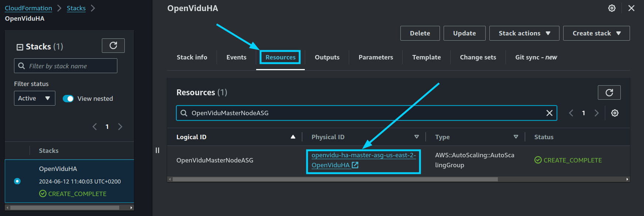
Task: Select the OpenViduHA stack radio button
Action: click(17, 181)
